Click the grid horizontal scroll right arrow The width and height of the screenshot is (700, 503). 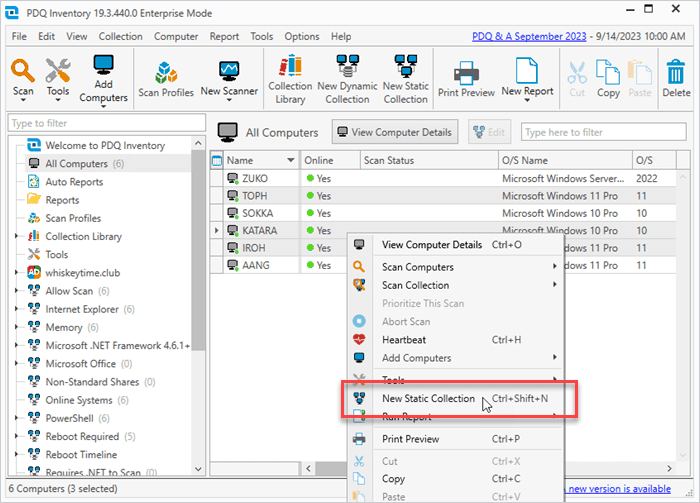pyautogui.click(x=669, y=468)
